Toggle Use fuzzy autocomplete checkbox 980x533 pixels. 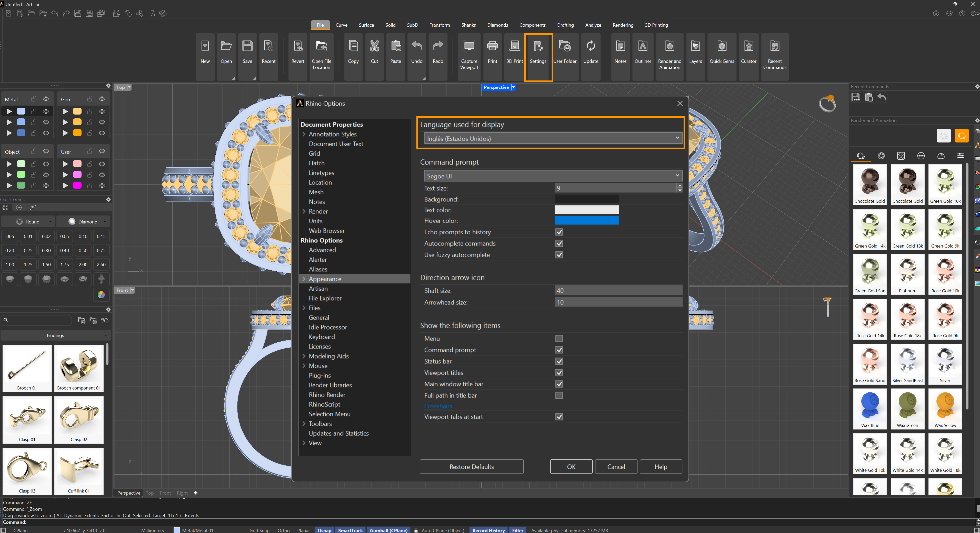tap(559, 255)
